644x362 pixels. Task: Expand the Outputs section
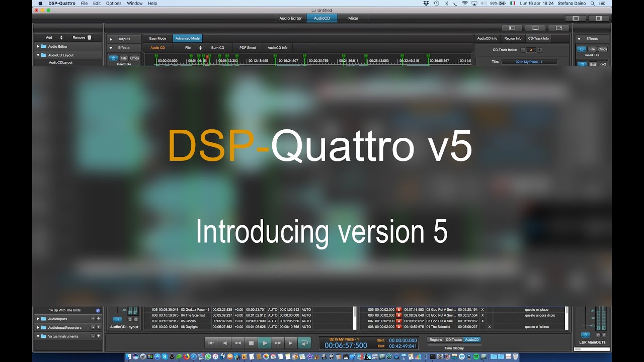[111, 39]
